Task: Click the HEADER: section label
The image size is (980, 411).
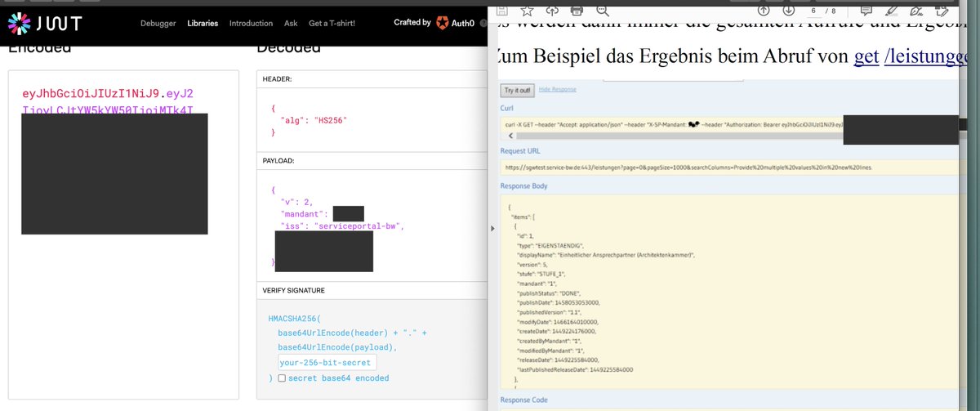Action: (278, 79)
